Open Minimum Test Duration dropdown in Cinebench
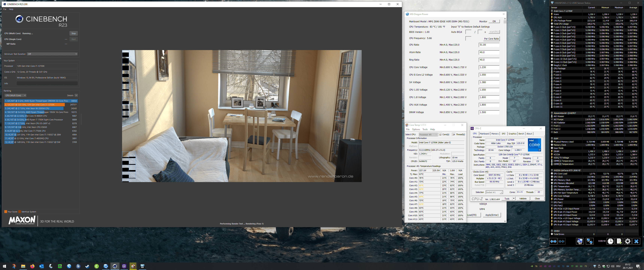Viewport: 644px width, 270px height. click(52, 54)
